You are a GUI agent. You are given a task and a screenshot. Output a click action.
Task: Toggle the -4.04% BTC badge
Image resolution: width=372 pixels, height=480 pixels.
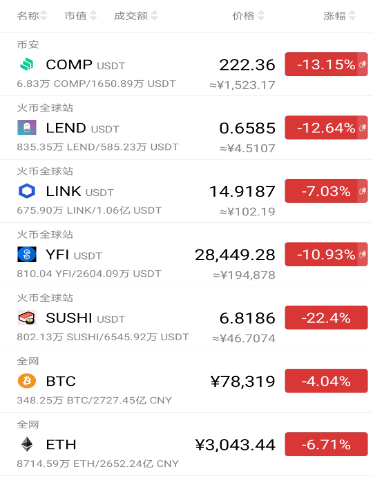click(x=326, y=381)
